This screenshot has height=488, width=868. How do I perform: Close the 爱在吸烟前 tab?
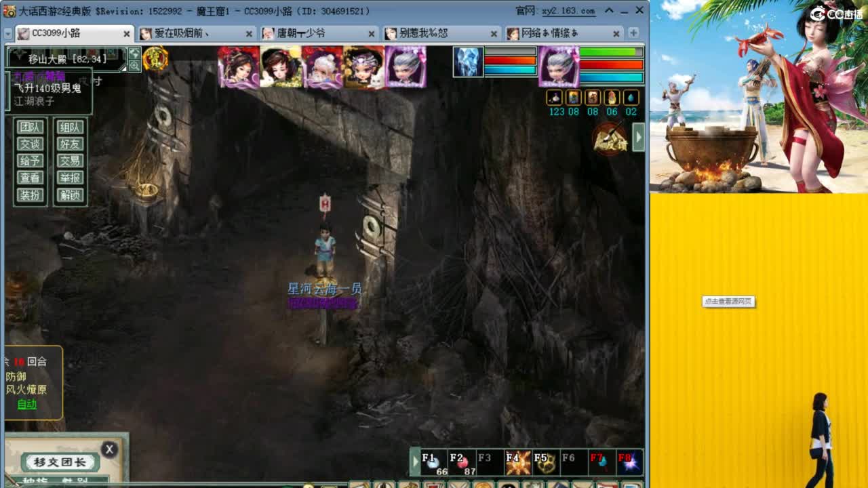[249, 34]
